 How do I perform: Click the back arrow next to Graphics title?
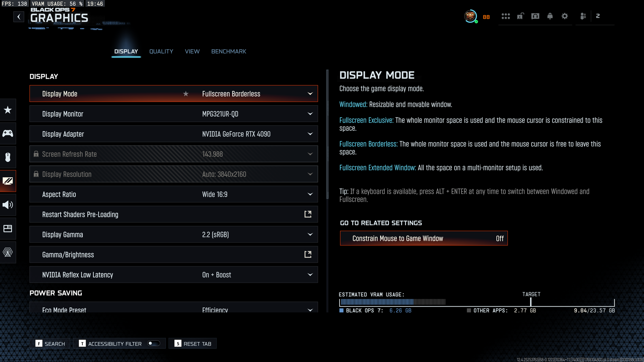(x=19, y=17)
